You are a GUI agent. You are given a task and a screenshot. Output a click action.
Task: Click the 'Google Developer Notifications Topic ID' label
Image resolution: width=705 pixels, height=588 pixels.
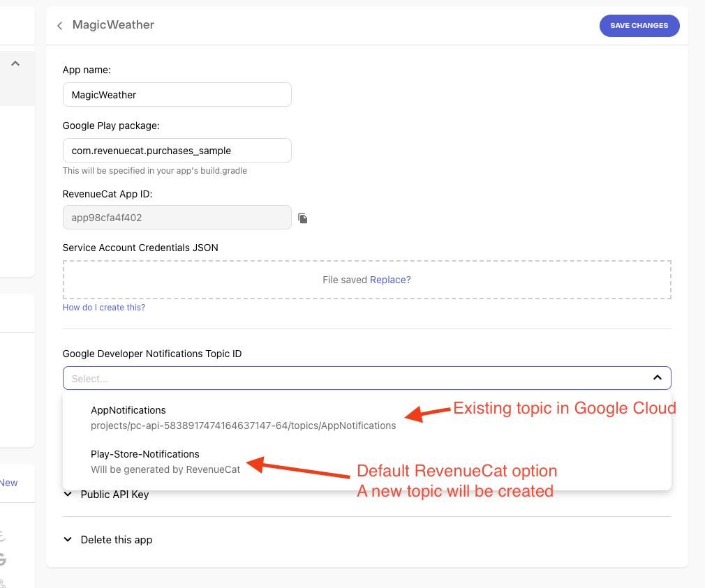[x=152, y=354]
